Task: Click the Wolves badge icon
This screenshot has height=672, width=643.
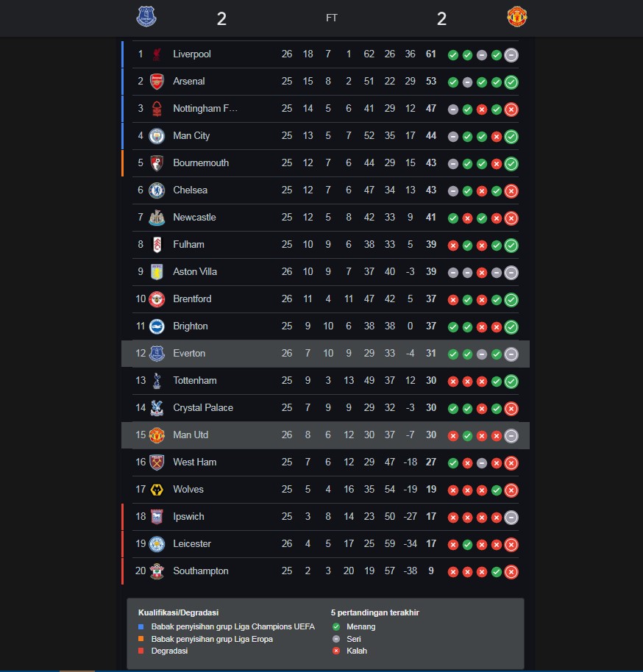Action: click(157, 490)
